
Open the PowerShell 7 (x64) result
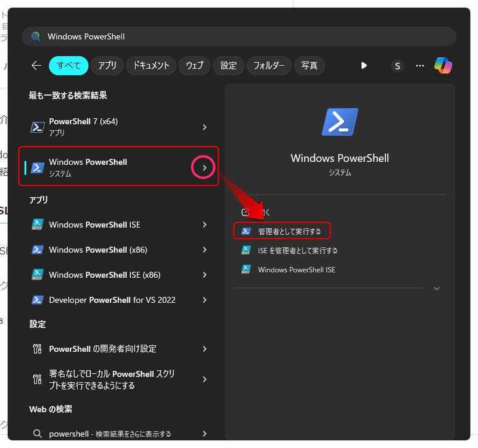coord(119,127)
